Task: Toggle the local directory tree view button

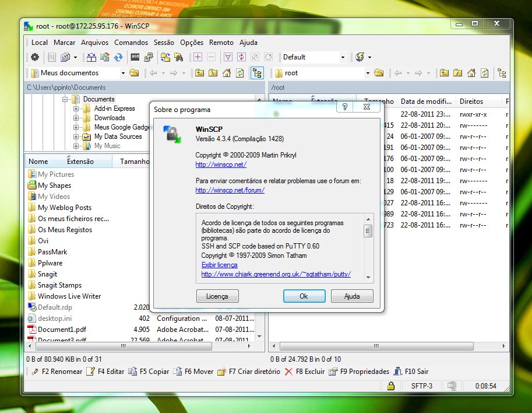Action: [x=257, y=73]
